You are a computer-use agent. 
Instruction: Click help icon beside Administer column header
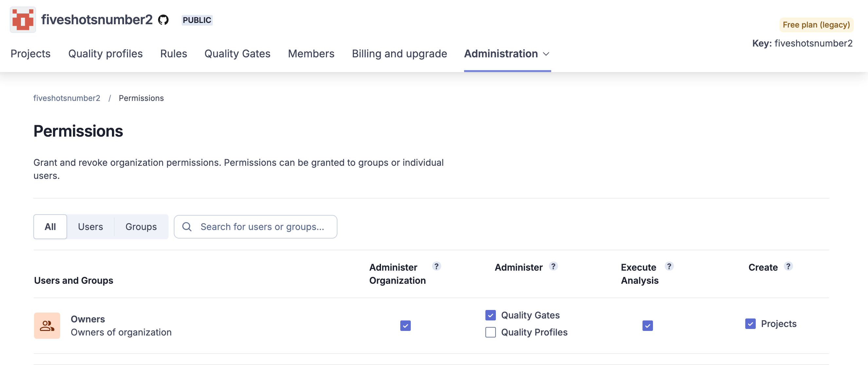tap(553, 266)
